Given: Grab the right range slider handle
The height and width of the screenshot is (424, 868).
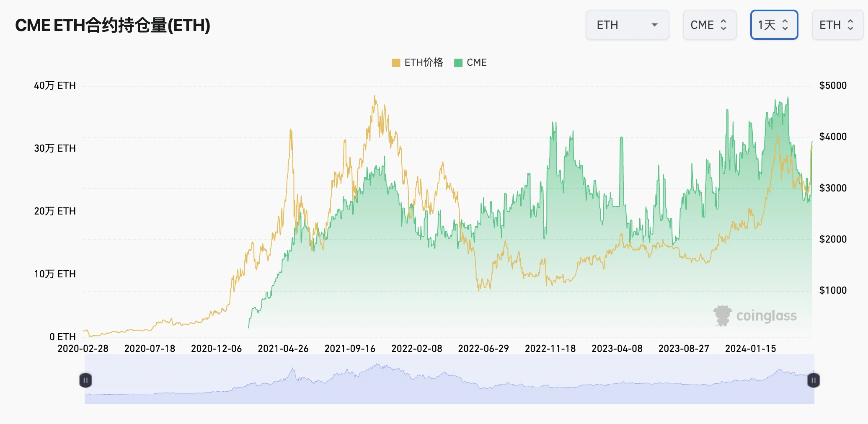Looking at the screenshot, I should (813, 380).
